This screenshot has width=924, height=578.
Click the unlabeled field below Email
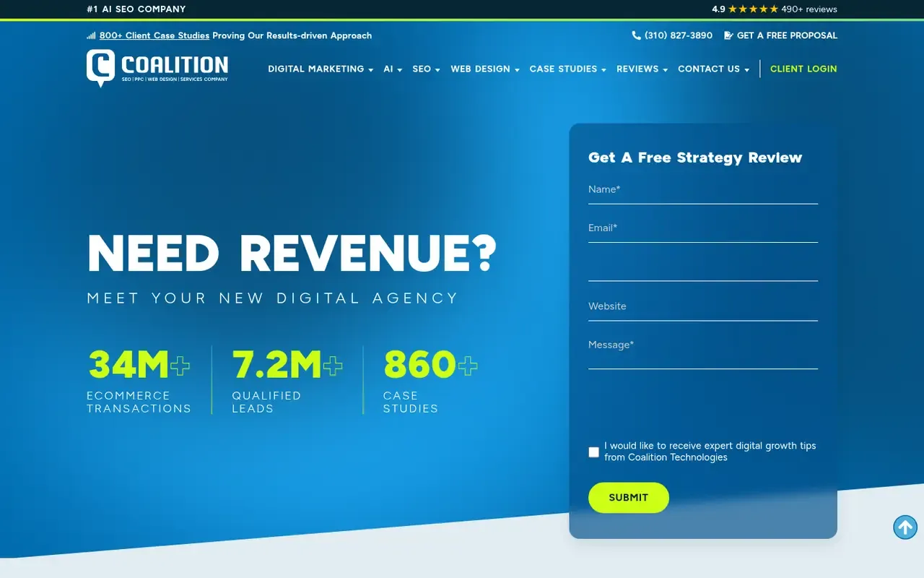[703, 267]
